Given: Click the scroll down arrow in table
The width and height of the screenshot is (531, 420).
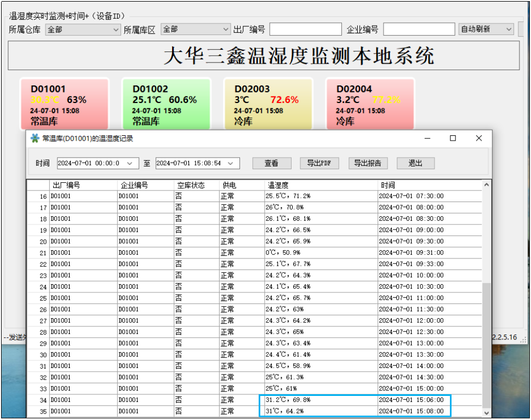Looking at the screenshot, I should [x=487, y=412].
